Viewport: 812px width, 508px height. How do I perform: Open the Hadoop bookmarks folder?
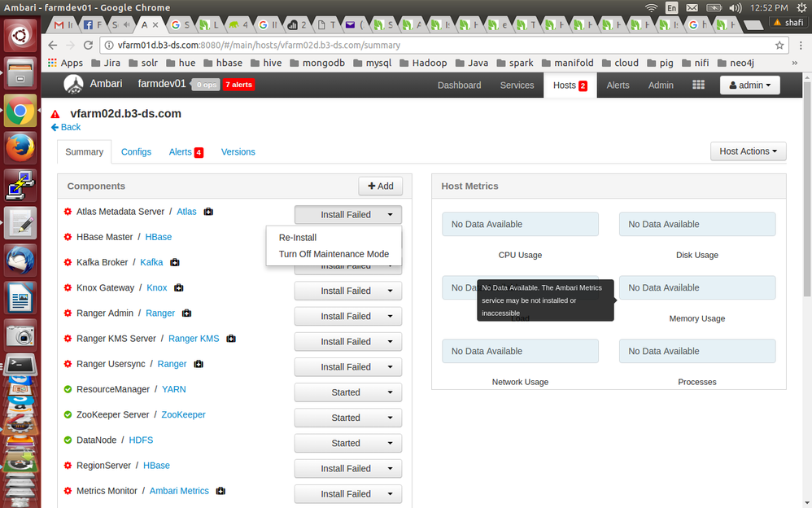424,63
